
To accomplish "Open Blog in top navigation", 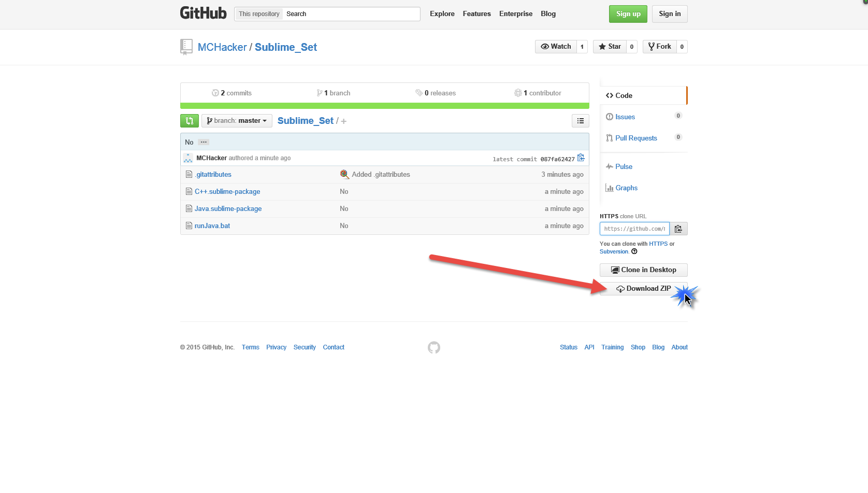I will [548, 14].
